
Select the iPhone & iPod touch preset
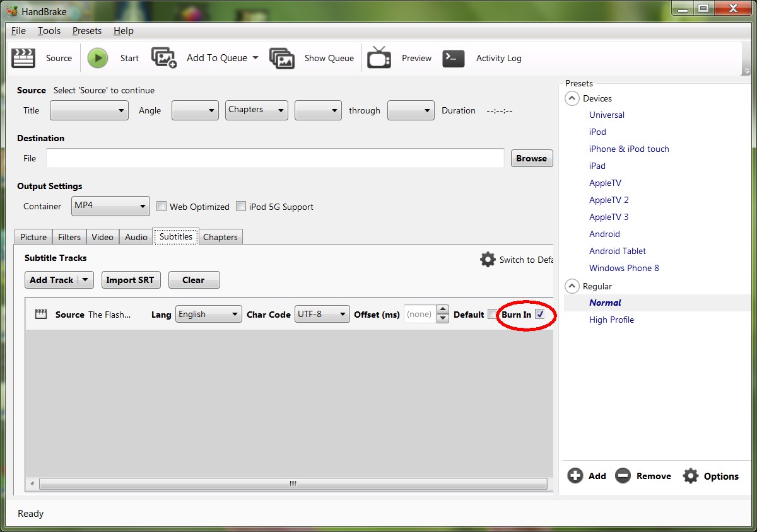629,149
